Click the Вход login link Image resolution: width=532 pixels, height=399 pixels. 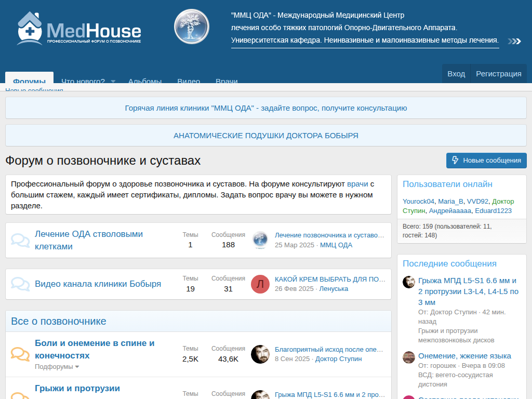(x=456, y=74)
